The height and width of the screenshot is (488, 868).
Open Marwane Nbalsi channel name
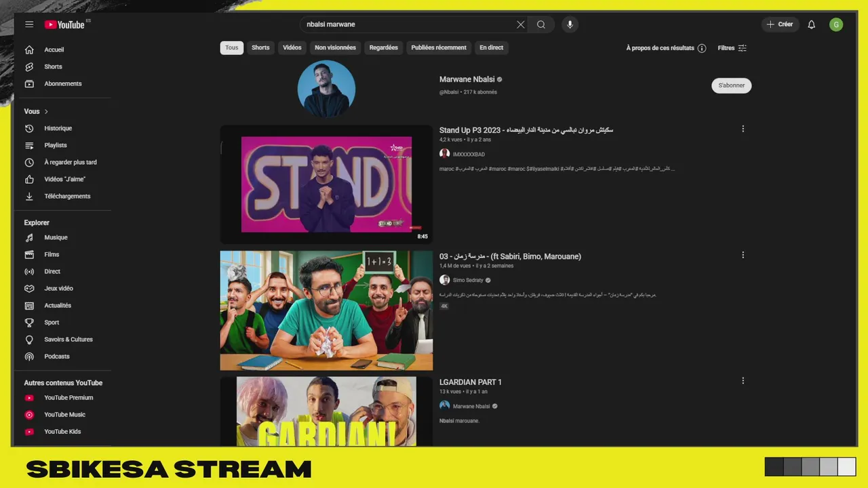pyautogui.click(x=467, y=79)
